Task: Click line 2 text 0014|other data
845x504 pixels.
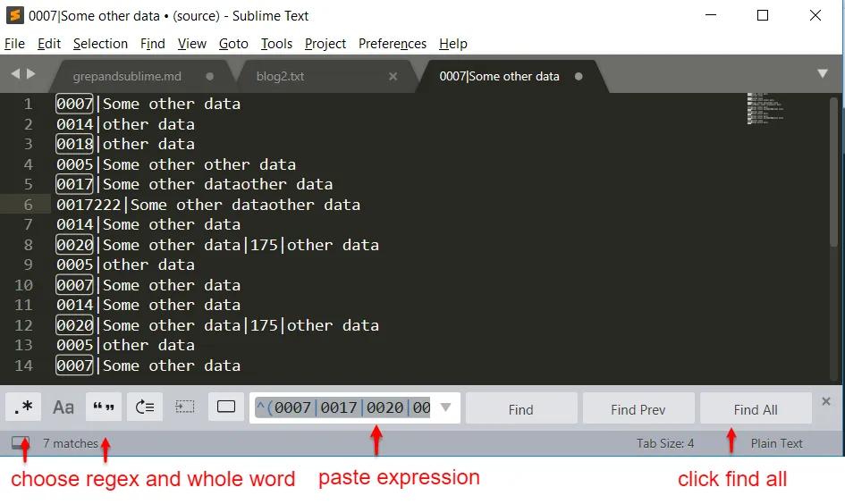Action: pyautogui.click(x=125, y=124)
